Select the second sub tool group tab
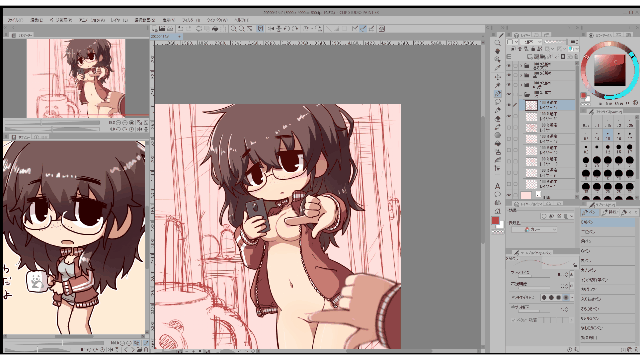The height and width of the screenshot is (360, 640). [609, 212]
